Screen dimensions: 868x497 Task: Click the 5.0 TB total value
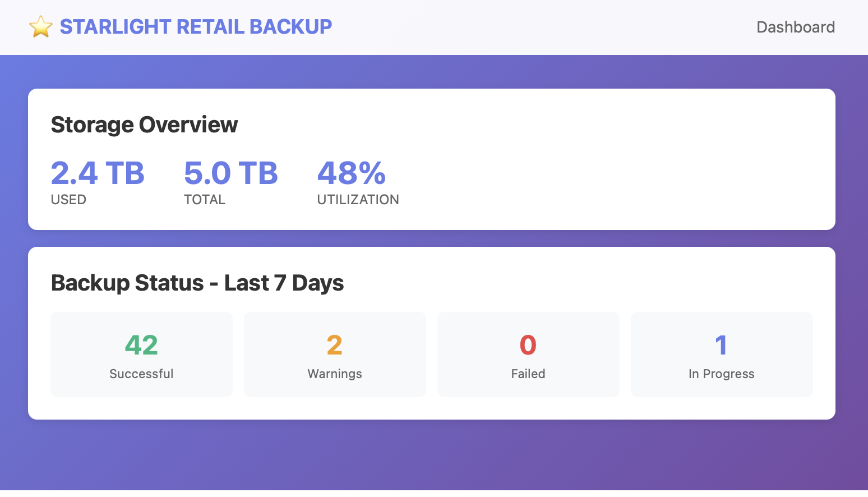point(230,173)
